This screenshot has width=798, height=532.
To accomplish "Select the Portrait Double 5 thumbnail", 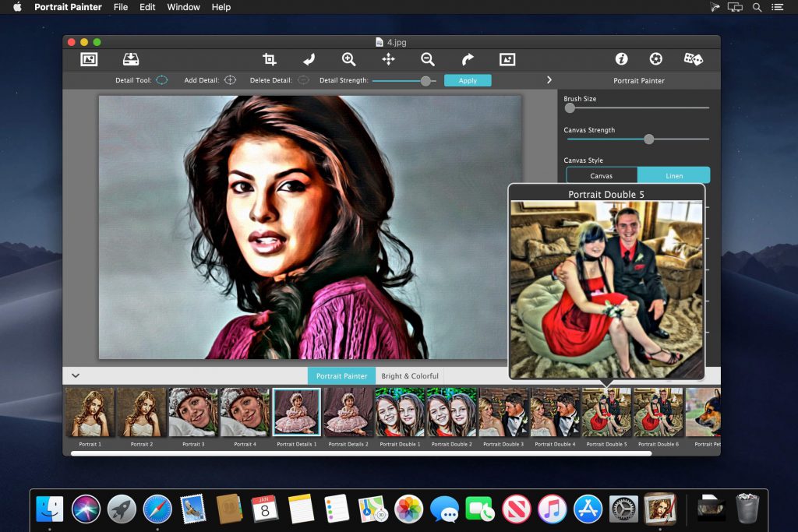I will pyautogui.click(x=606, y=411).
